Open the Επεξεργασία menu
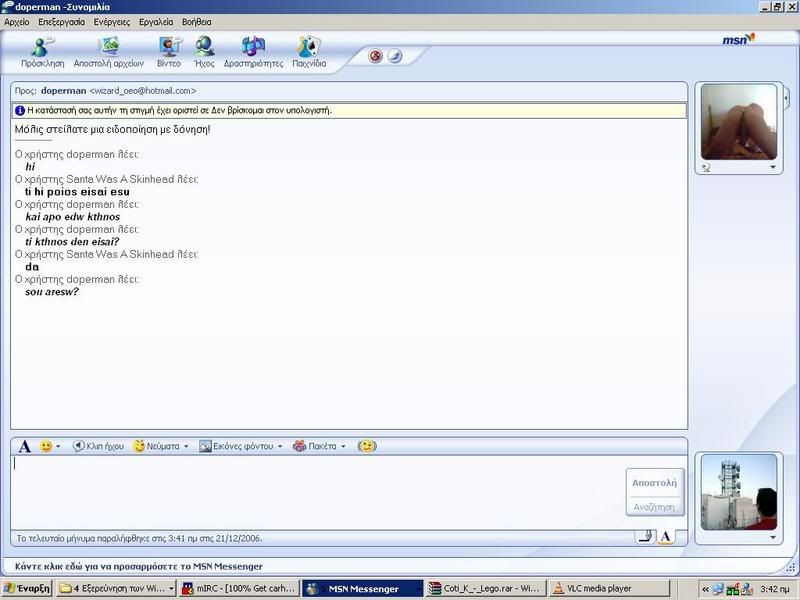This screenshot has width=800, height=600. [x=61, y=22]
